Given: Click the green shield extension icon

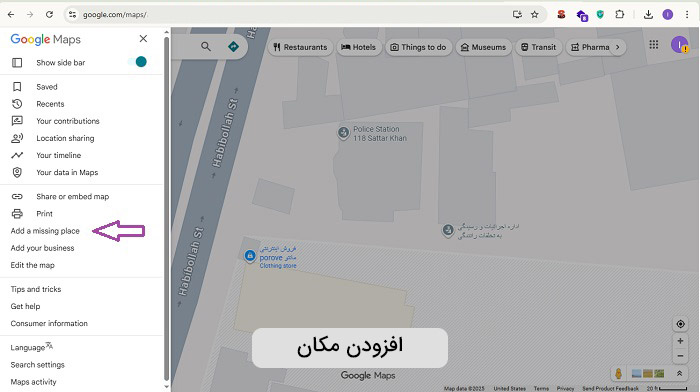Looking at the screenshot, I should (x=600, y=15).
